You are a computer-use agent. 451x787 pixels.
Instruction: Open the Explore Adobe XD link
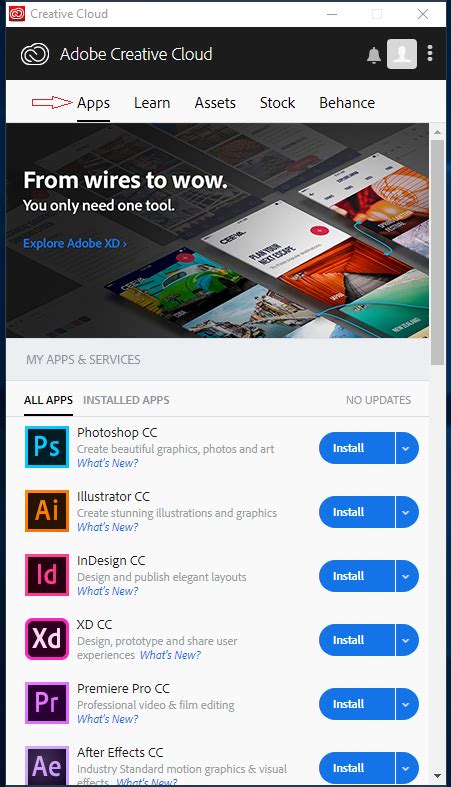[75, 243]
